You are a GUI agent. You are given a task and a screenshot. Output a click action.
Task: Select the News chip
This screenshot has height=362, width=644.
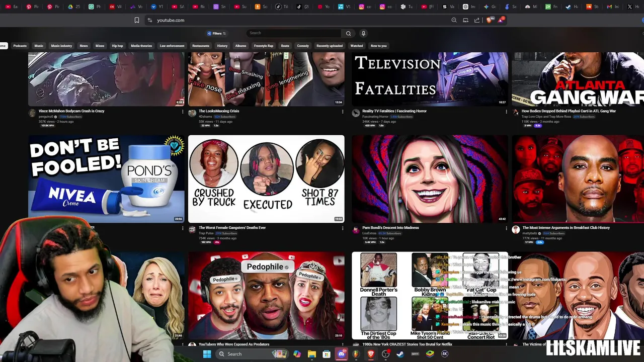[84, 46]
